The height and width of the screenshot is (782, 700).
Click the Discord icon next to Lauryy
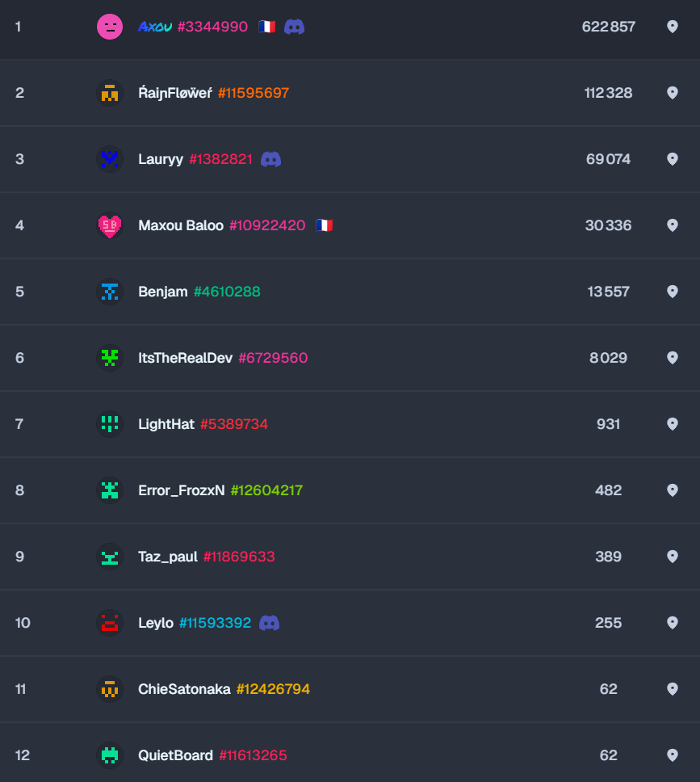(270, 159)
